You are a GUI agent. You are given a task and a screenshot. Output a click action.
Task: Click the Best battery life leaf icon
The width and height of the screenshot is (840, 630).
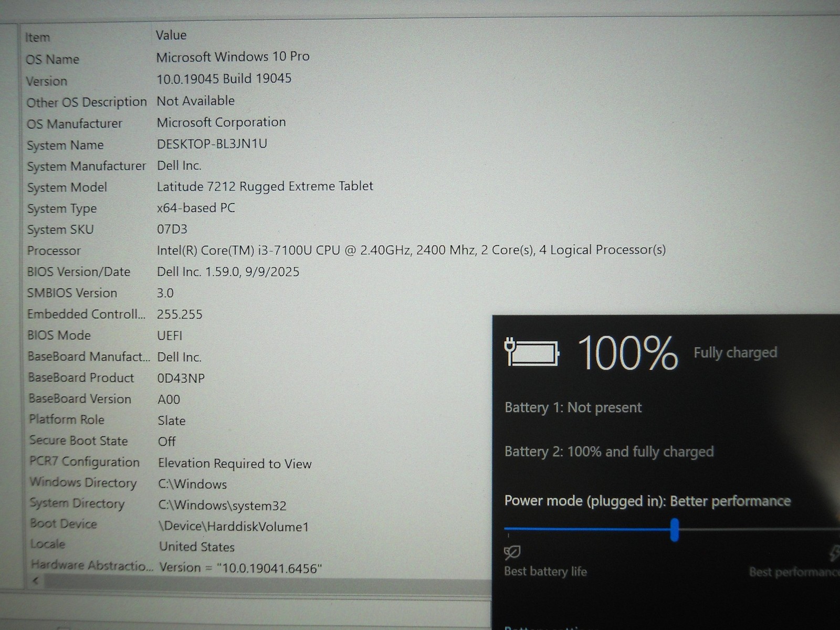[512, 552]
